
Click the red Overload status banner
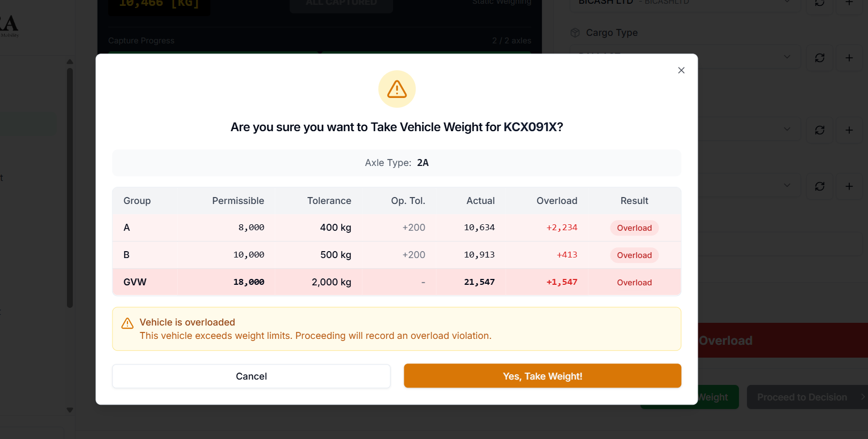pyautogui.click(x=783, y=340)
